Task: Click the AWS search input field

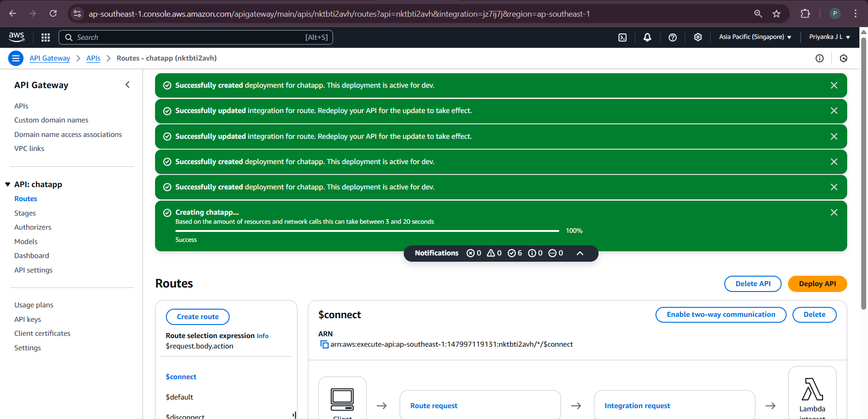Action: 196,37
